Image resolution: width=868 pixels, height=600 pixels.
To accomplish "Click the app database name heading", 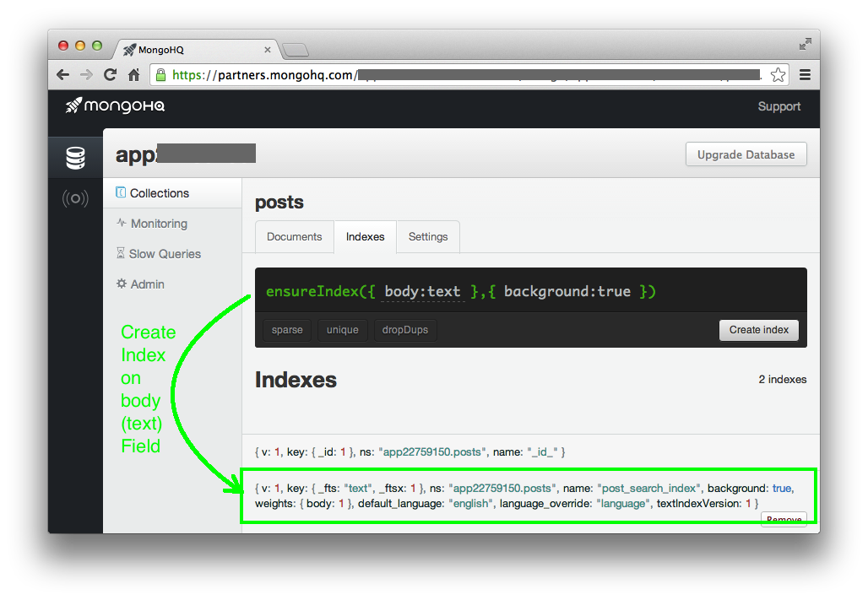I will [x=186, y=154].
